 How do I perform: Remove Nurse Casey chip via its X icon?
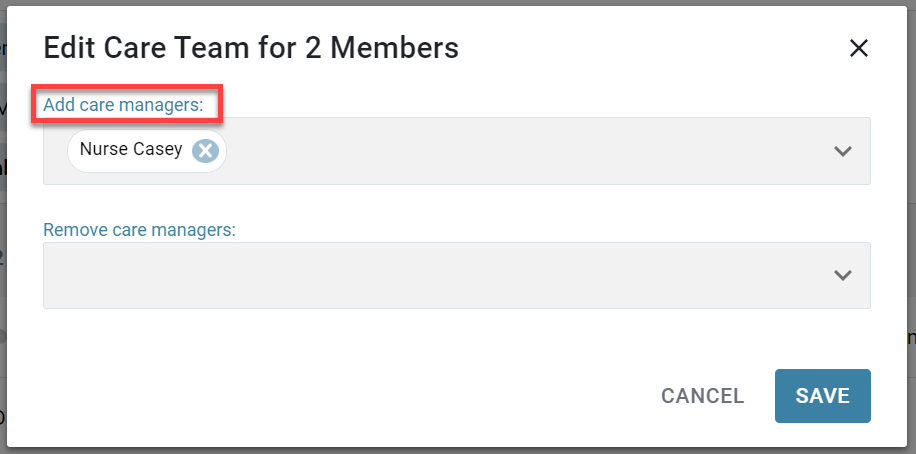(x=206, y=151)
